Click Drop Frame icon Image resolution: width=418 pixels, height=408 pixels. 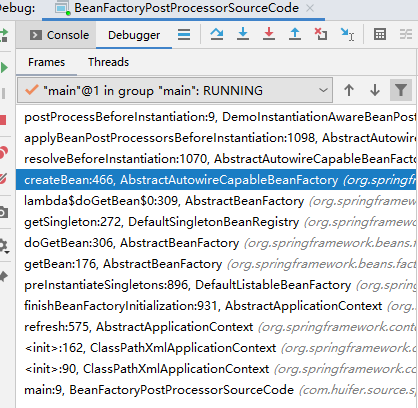click(321, 34)
